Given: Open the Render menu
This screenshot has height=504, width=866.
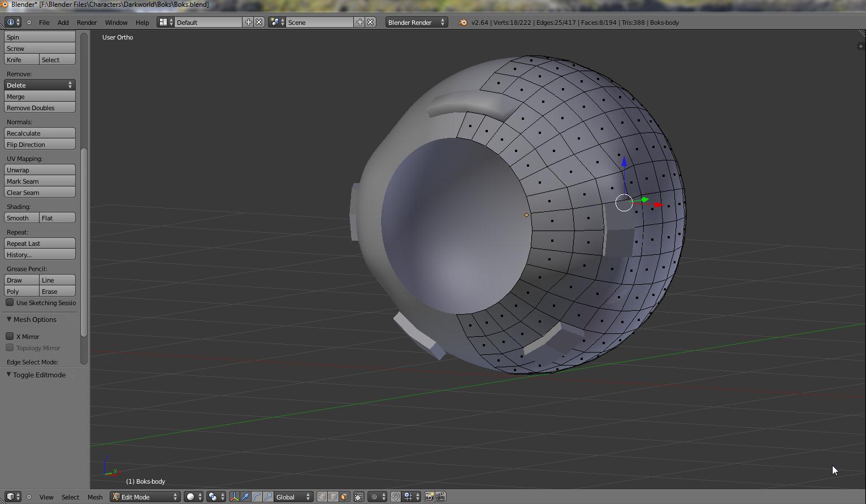Looking at the screenshot, I should click(x=86, y=22).
